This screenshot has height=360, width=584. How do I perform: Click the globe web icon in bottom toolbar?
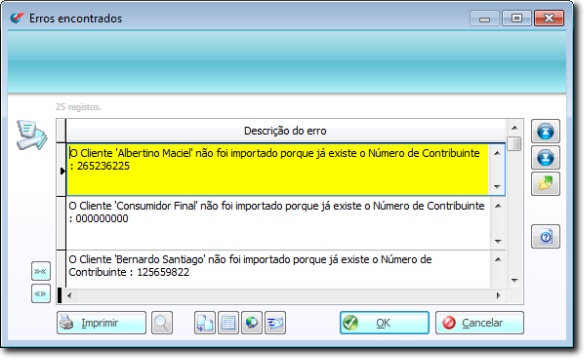click(x=251, y=323)
